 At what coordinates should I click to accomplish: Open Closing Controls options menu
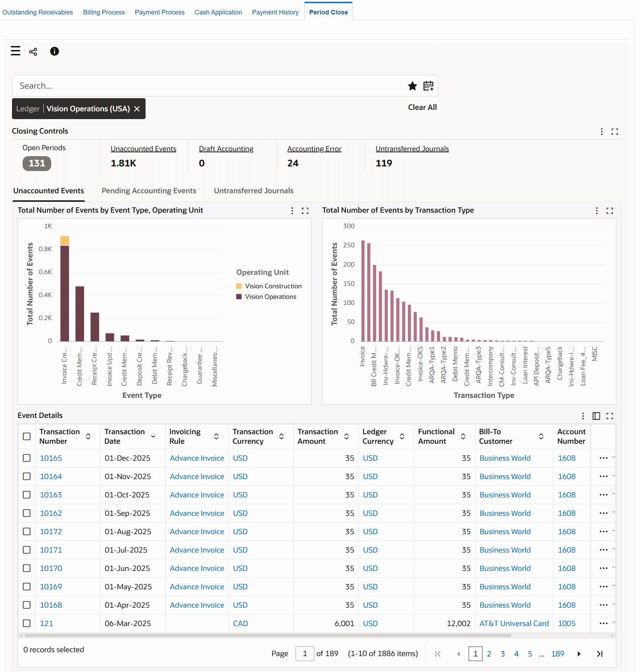601,132
